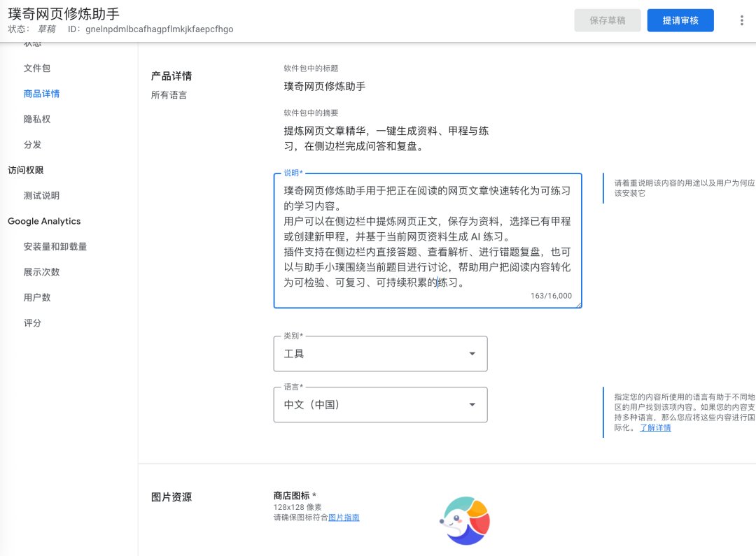Click inside the 说明 description text area
This screenshot has width=756, height=556.
(x=428, y=241)
